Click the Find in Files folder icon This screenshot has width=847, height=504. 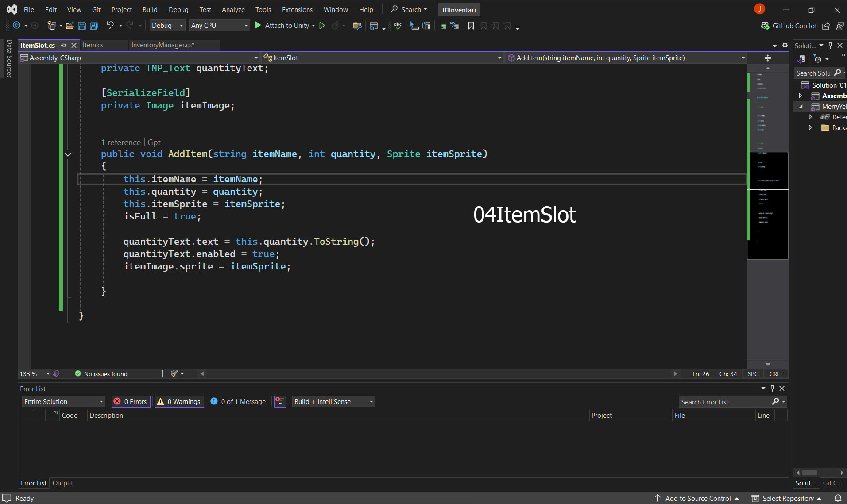pos(357,26)
